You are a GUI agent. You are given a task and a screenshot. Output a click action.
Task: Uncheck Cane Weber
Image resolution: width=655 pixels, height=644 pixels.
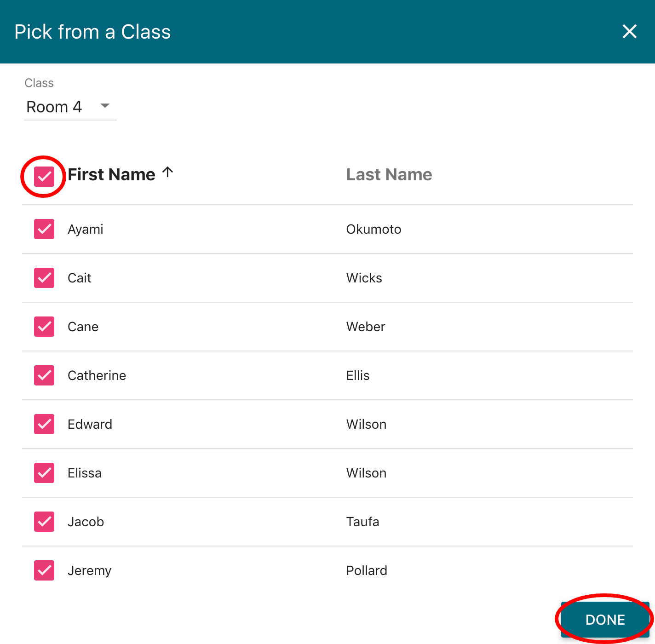coord(44,326)
